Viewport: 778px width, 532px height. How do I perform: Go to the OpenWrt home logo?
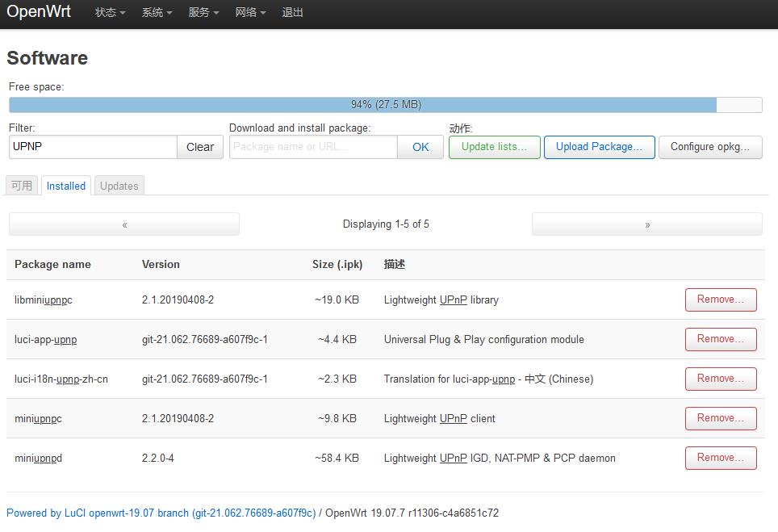click(x=39, y=11)
